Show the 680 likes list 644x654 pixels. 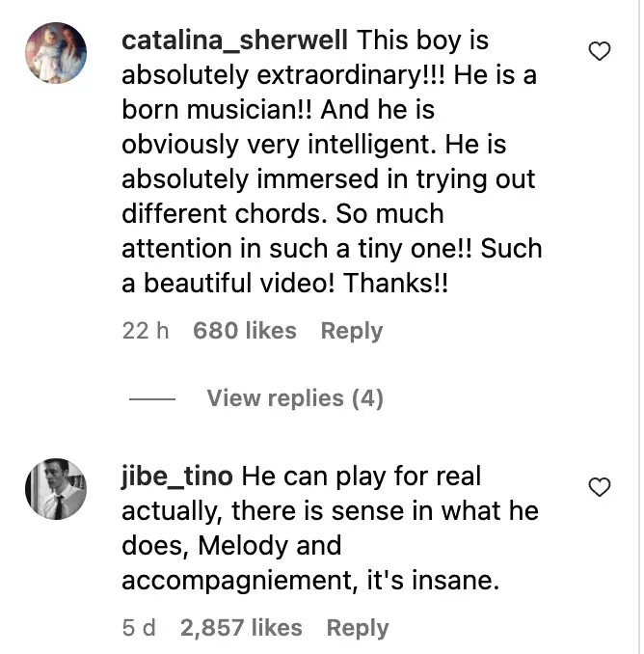[244, 331]
